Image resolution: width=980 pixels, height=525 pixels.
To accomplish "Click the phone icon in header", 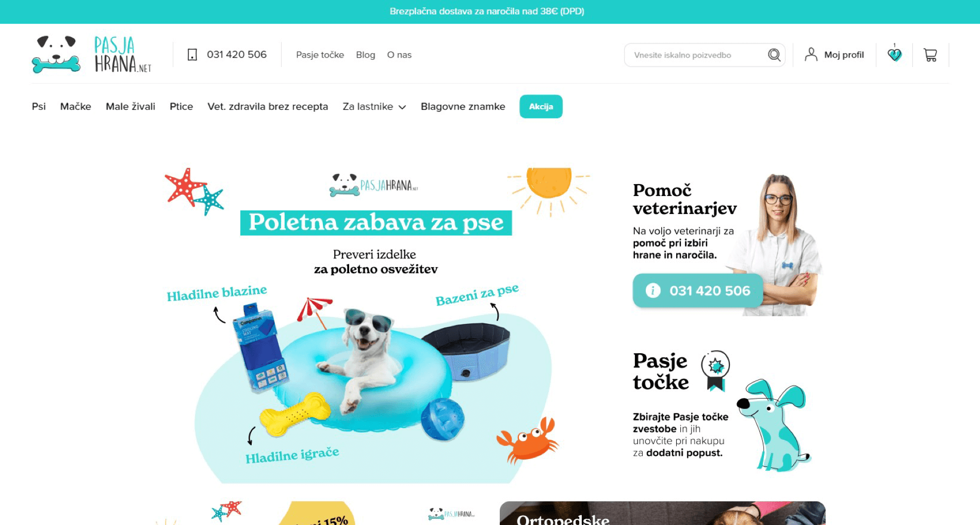I will [192, 55].
